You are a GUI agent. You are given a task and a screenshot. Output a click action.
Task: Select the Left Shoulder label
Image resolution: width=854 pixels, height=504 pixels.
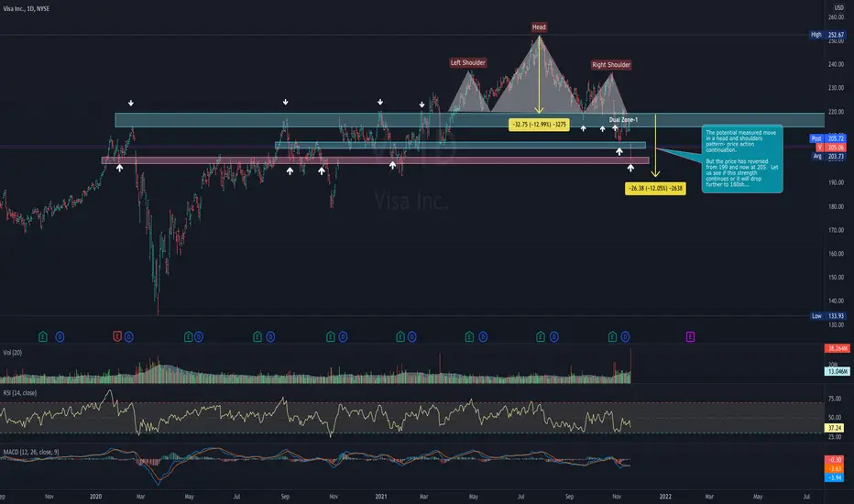click(x=468, y=62)
